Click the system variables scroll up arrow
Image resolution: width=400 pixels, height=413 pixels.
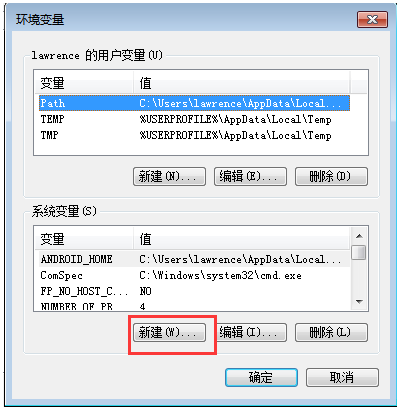tap(359, 236)
